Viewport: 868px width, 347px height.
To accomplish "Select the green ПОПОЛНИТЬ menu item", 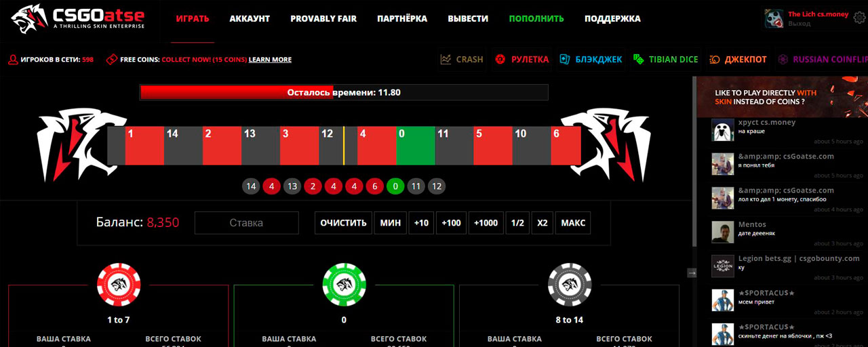I will tap(536, 19).
